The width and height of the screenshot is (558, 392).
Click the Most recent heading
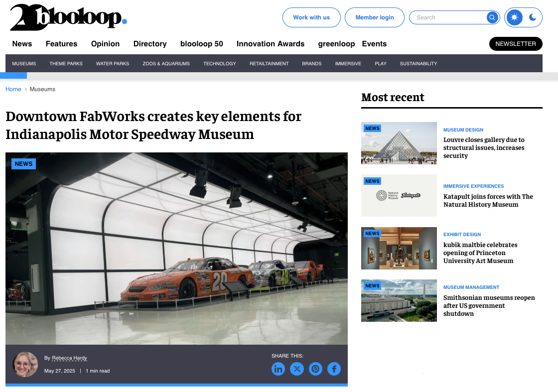(x=393, y=97)
